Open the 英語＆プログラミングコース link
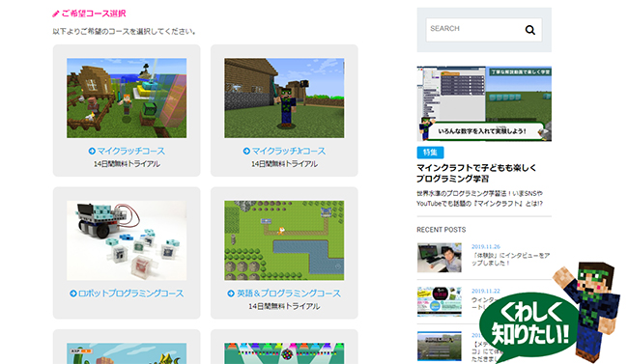 [289, 294]
